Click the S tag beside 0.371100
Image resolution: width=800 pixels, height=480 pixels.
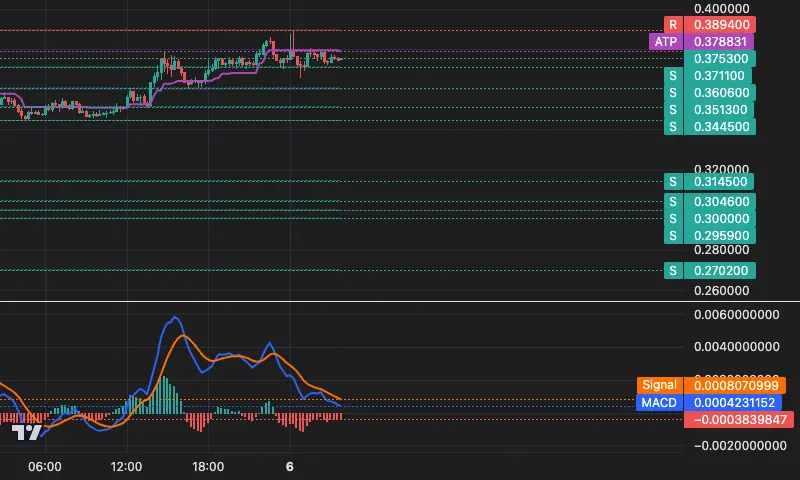coord(673,75)
